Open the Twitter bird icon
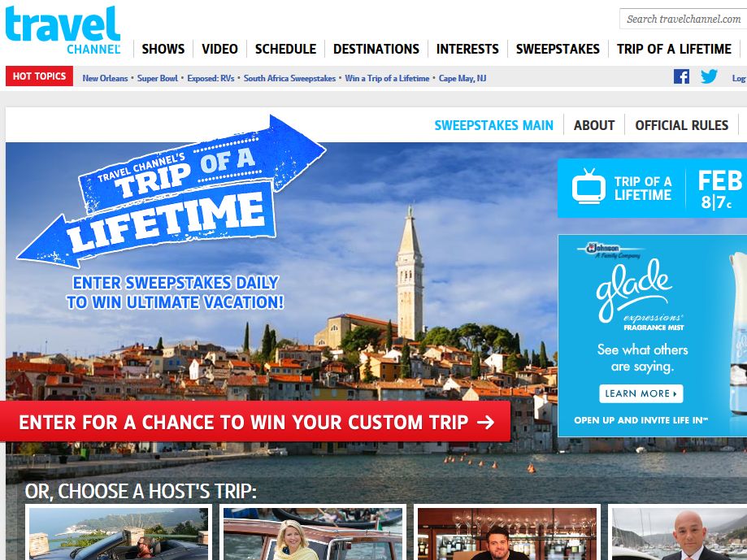 709,76
